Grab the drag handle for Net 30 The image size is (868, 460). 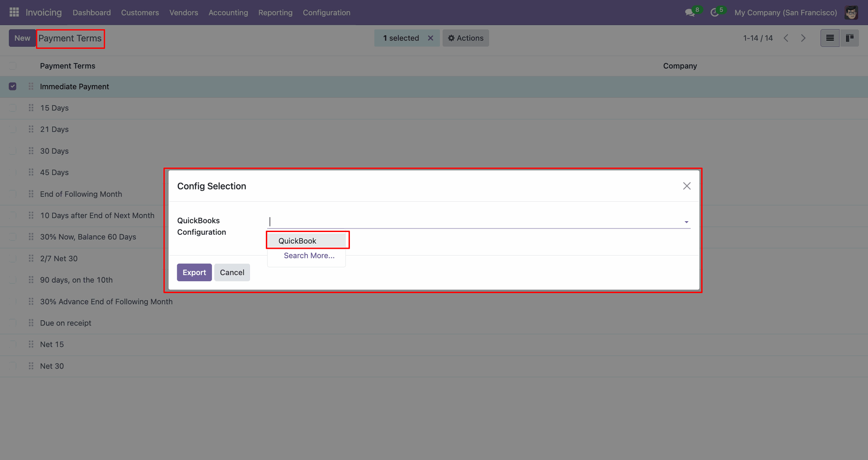[x=31, y=366]
